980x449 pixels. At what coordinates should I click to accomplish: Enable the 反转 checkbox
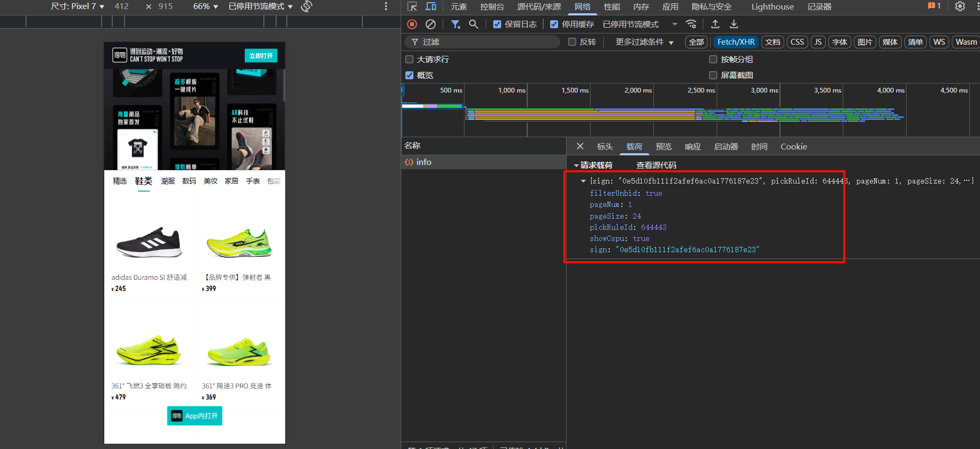coord(572,42)
